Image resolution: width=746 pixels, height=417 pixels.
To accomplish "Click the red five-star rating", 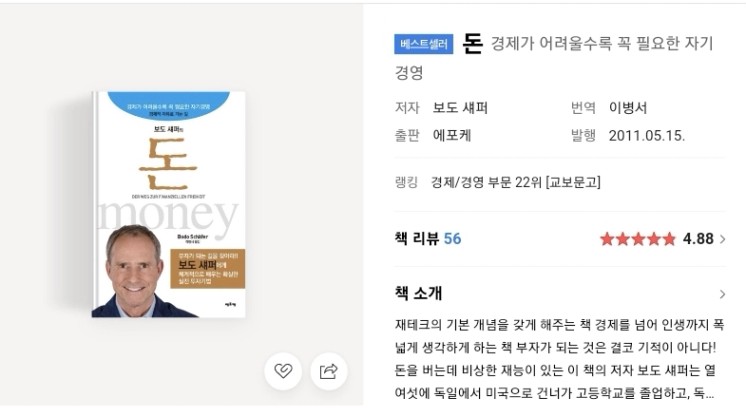I will click(638, 239).
